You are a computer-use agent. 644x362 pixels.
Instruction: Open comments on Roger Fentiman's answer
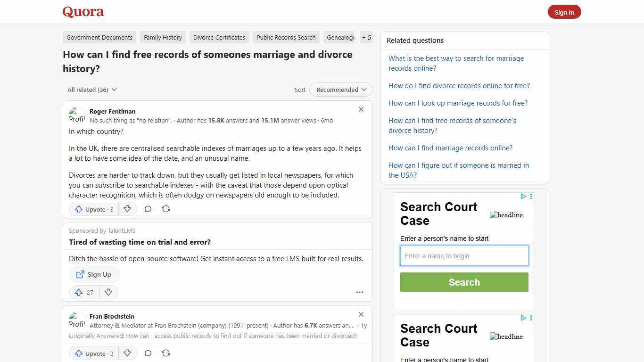[148, 209]
